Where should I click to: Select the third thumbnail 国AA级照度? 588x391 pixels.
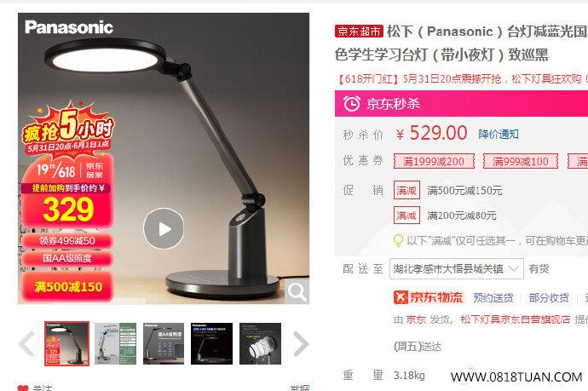[x=164, y=343]
